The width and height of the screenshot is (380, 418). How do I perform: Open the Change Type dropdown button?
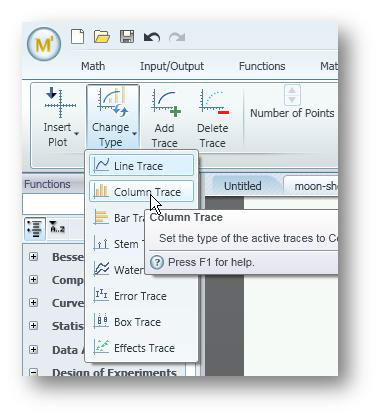pyautogui.click(x=113, y=117)
